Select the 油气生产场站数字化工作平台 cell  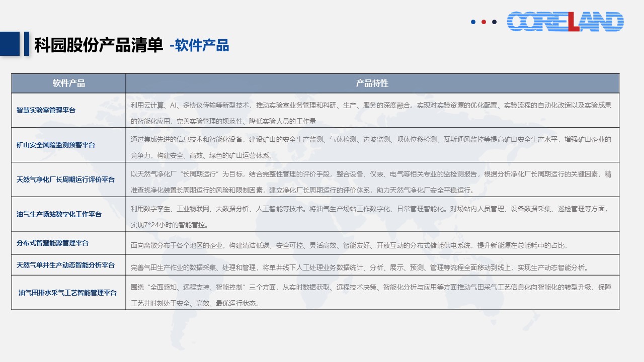pos(69,214)
